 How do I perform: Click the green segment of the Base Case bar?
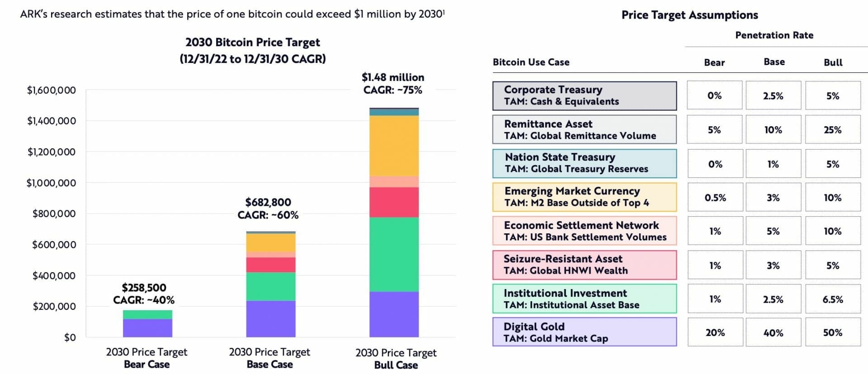point(270,286)
